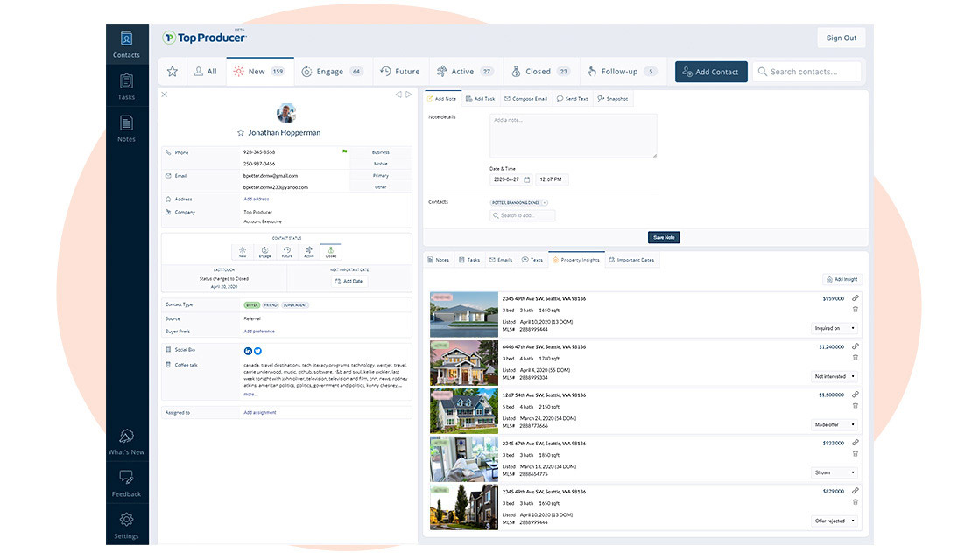979x560 pixels.
Task: Set contact status to Active
Action: pos(308,252)
